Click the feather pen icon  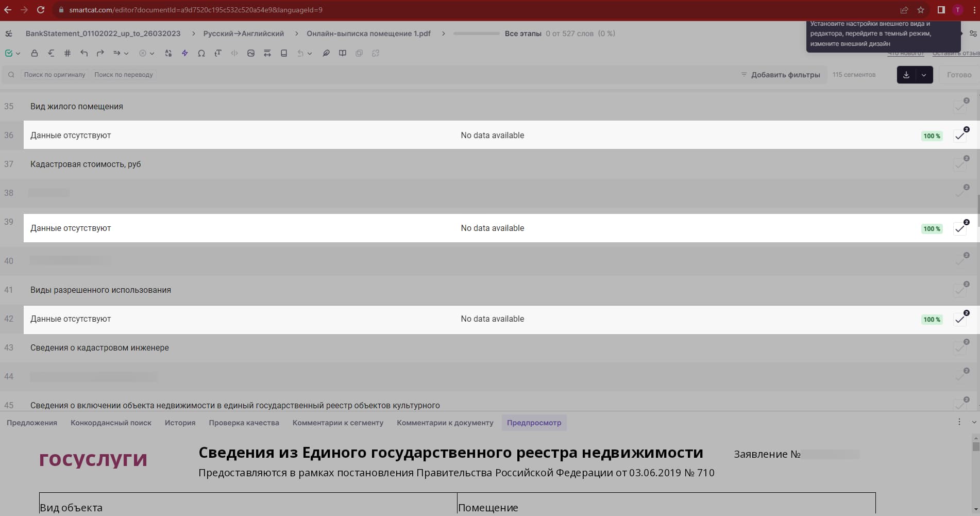point(326,53)
